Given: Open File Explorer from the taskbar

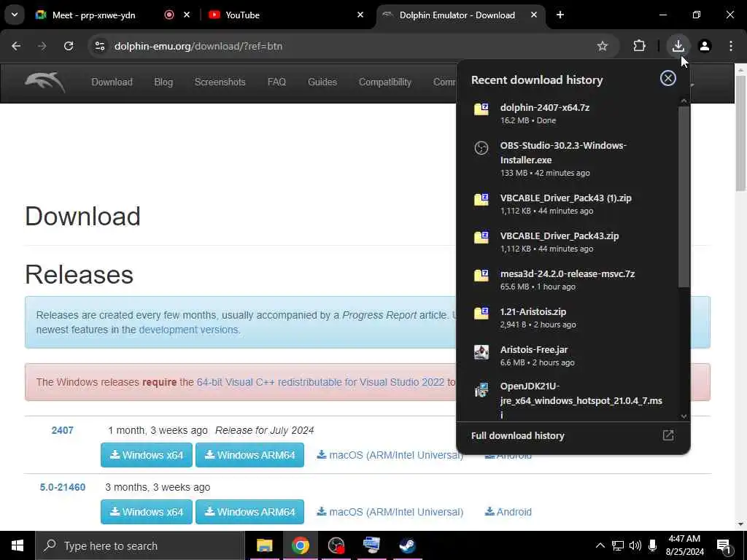Looking at the screenshot, I should pos(264,545).
